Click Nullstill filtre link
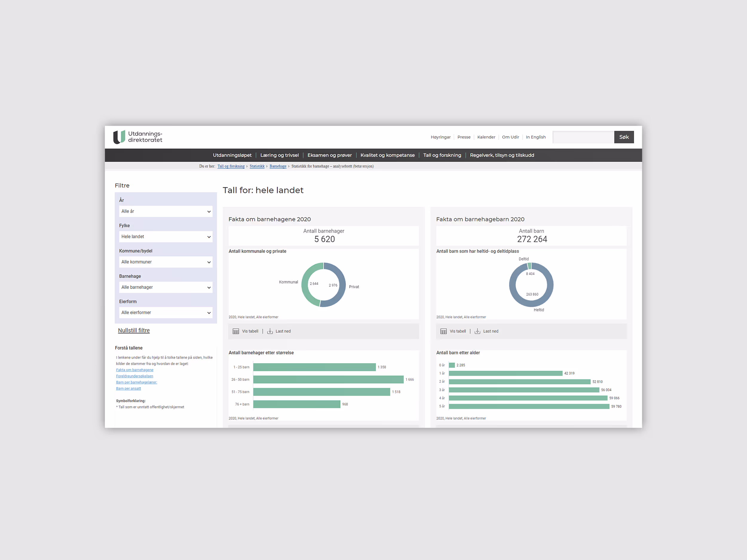 tap(134, 330)
